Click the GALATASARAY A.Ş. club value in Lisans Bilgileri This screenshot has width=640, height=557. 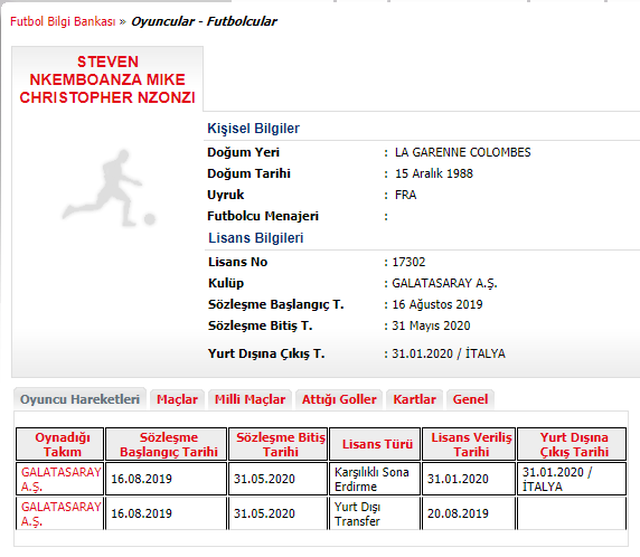(x=444, y=283)
